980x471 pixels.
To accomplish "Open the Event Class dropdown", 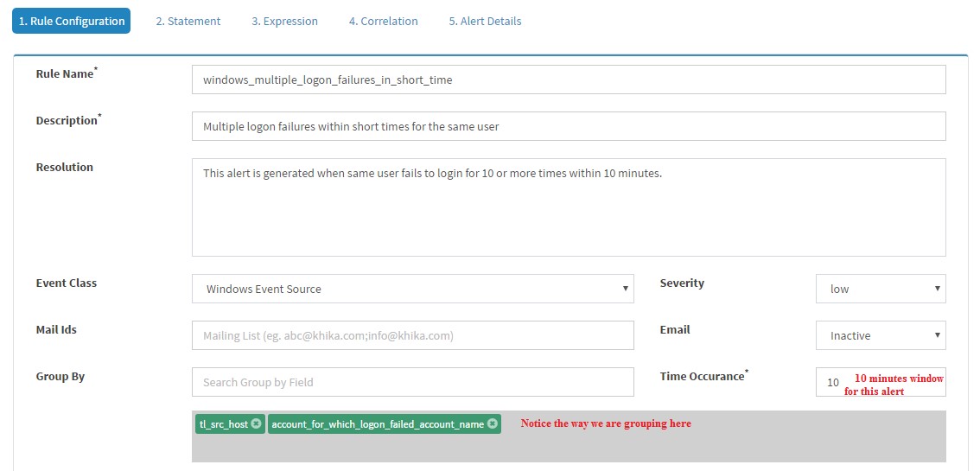I will point(412,289).
